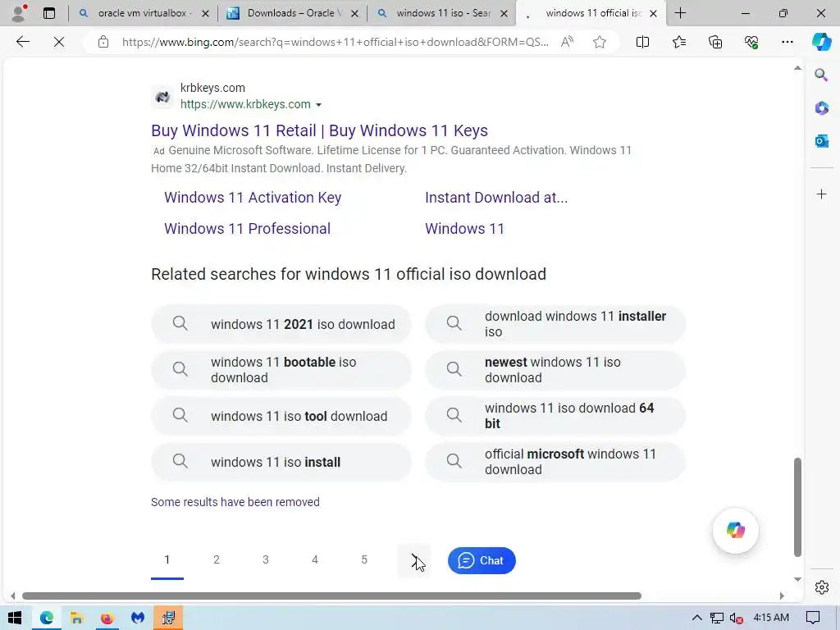Open the blue Chat button
840x630 pixels.
pyautogui.click(x=482, y=560)
